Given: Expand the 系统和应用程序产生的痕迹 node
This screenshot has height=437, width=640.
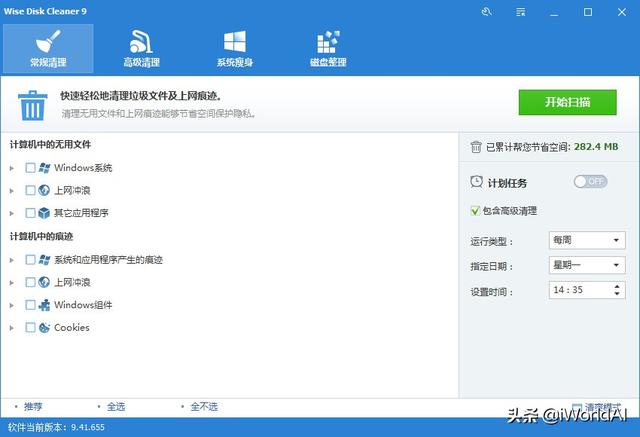Looking at the screenshot, I should point(12,260).
